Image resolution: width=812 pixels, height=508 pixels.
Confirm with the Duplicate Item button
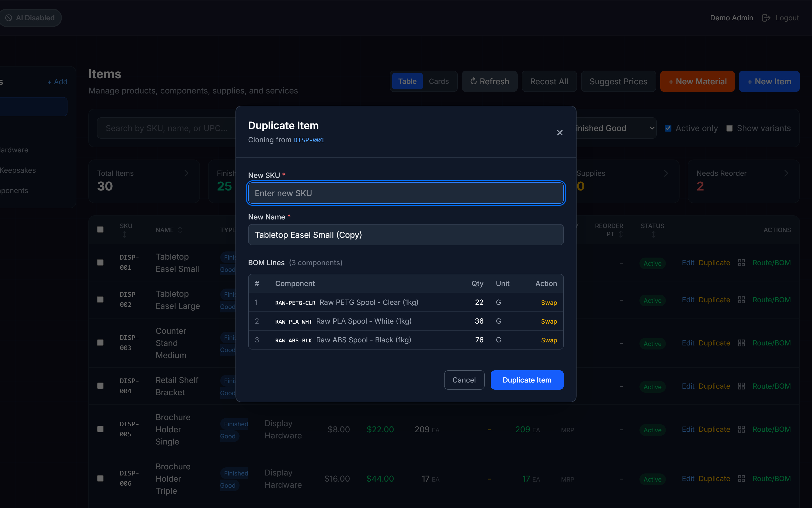[x=527, y=380]
